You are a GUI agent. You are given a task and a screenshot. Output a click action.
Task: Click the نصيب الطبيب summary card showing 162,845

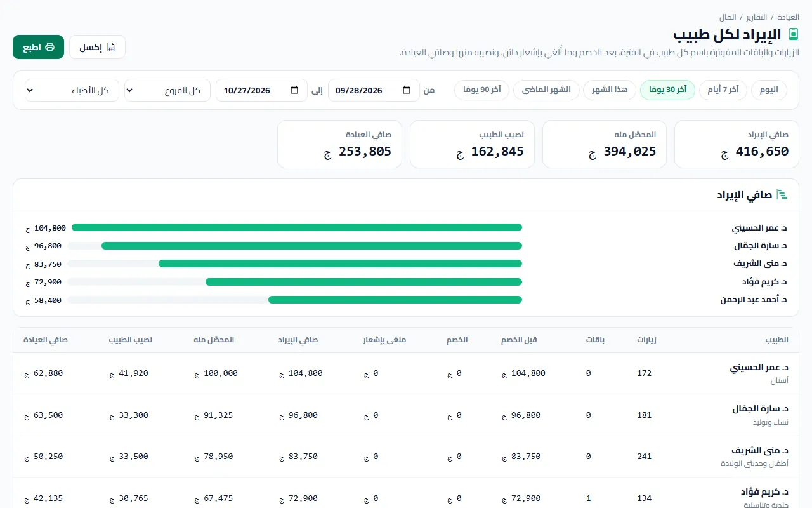click(x=471, y=144)
